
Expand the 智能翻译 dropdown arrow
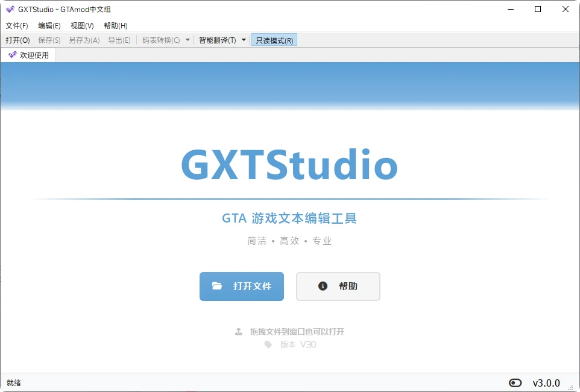click(244, 40)
